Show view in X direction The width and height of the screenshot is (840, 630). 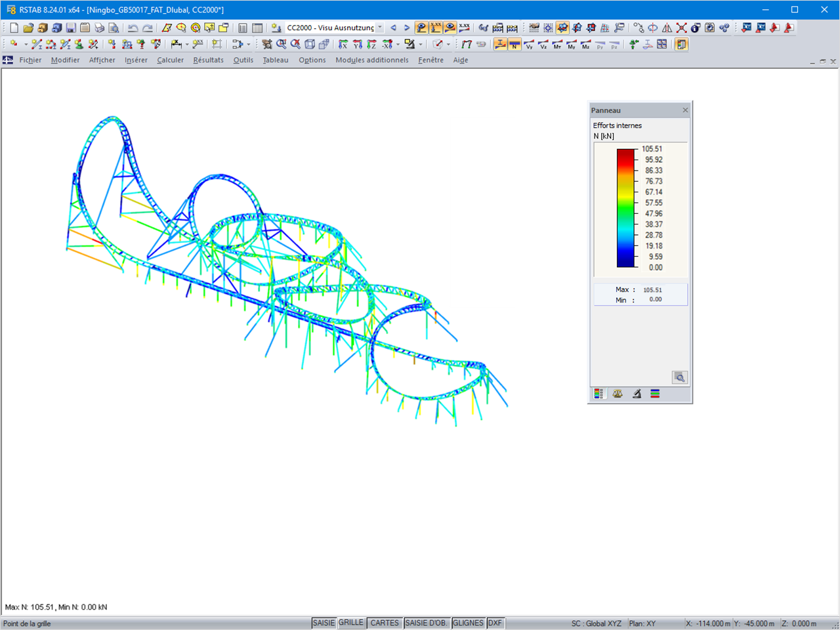coord(343,45)
